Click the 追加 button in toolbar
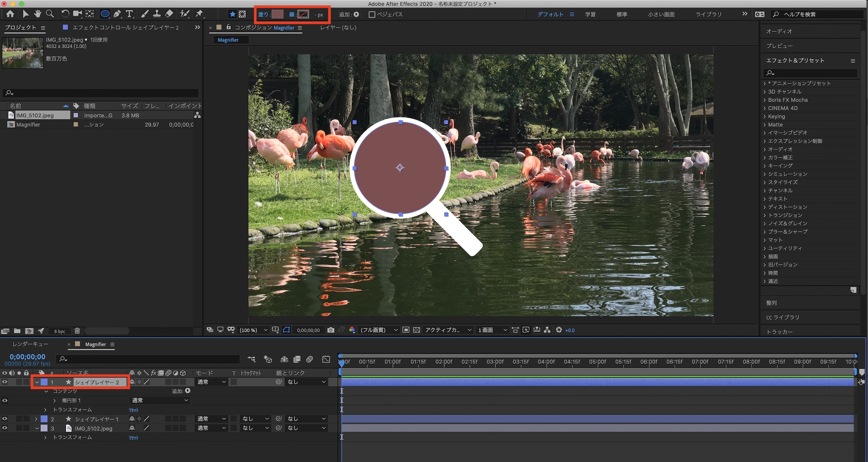This screenshot has width=868, height=462. pos(356,14)
